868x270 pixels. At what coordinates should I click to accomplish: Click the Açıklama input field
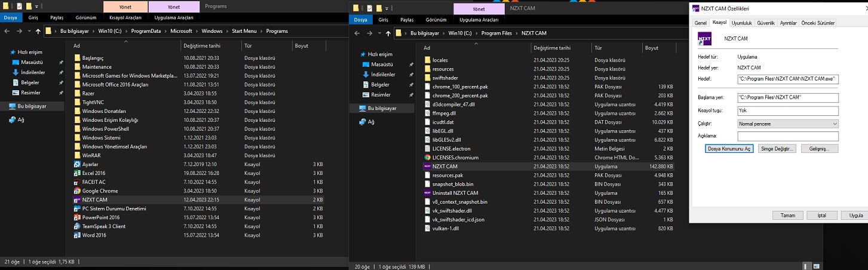tap(788, 136)
